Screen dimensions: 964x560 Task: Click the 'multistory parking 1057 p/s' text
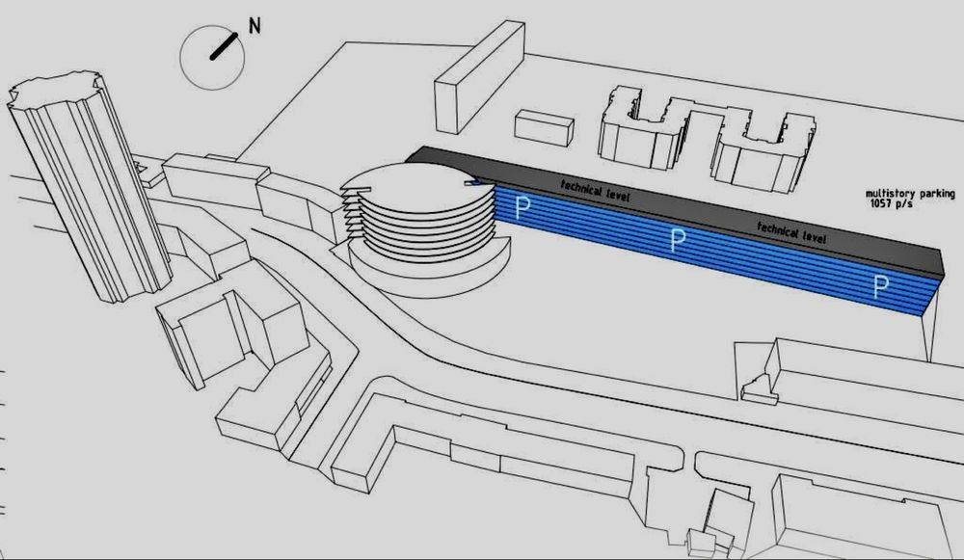[909, 199]
